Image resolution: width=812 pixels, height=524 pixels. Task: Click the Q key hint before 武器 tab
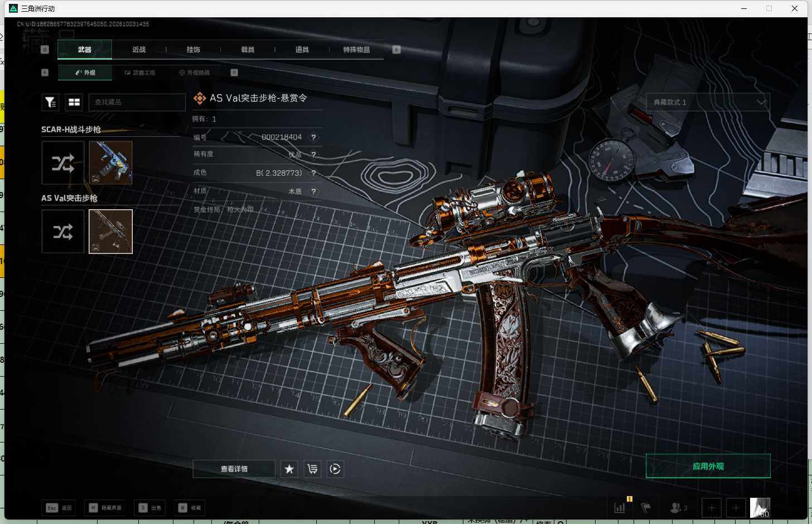45,50
